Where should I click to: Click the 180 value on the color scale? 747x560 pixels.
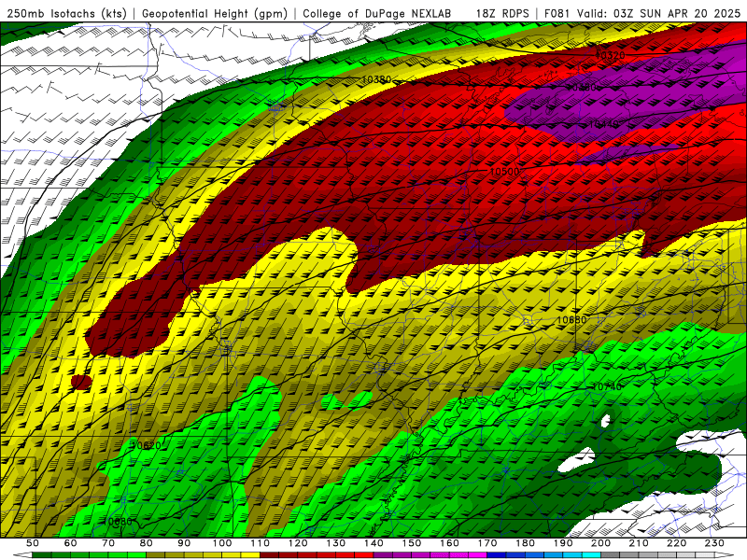(x=525, y=543)
